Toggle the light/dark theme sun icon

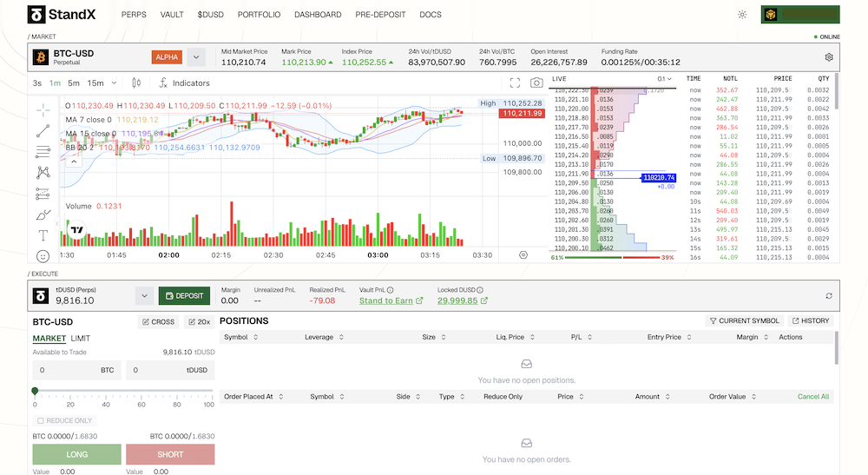click(x=742, y=15)
